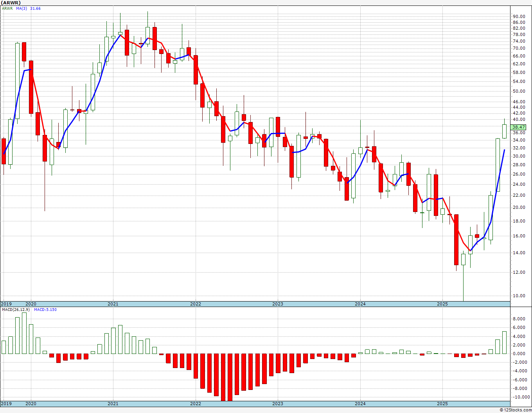Select the 2025 marker on price timeline
The width and height of the screenshot is (532, 413).
click(x=442, y=304)
